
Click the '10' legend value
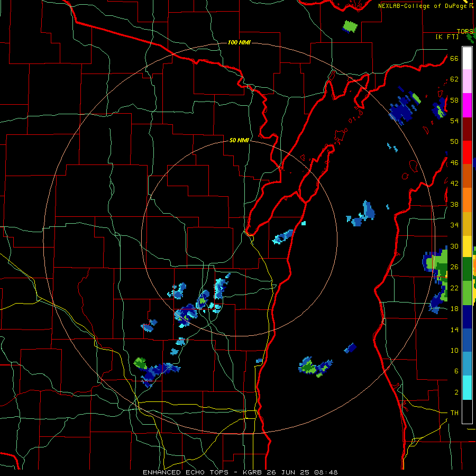click(454, 351)
